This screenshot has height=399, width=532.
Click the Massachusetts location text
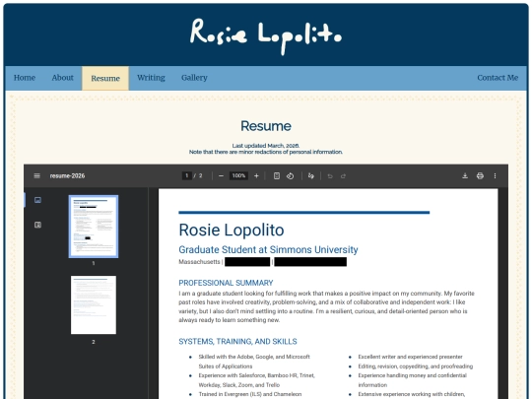[199, 262]
